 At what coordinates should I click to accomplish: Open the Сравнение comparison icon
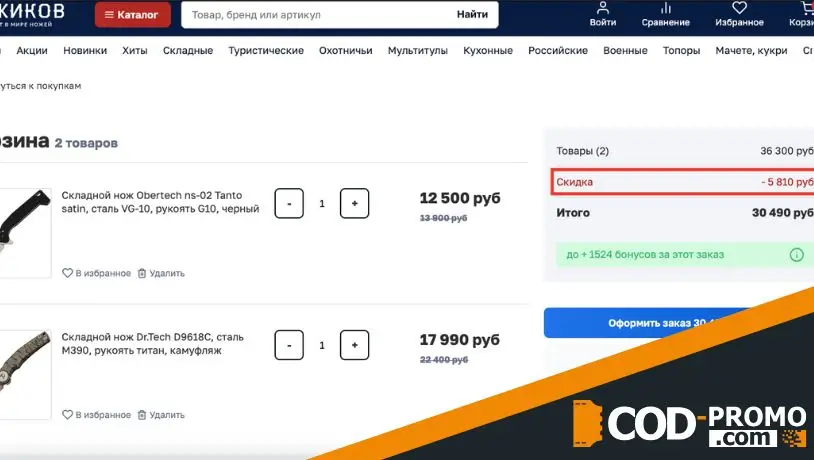(666, 15)
